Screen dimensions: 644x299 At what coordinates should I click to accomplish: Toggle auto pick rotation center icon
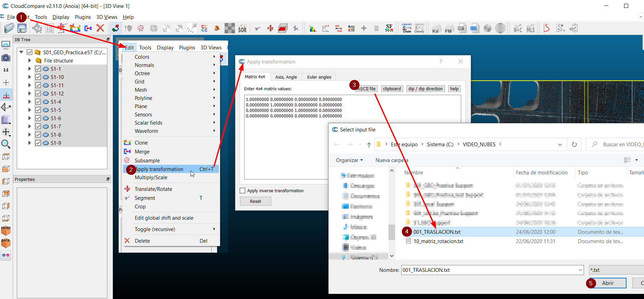pyautogui.click(x=6, y=95)
